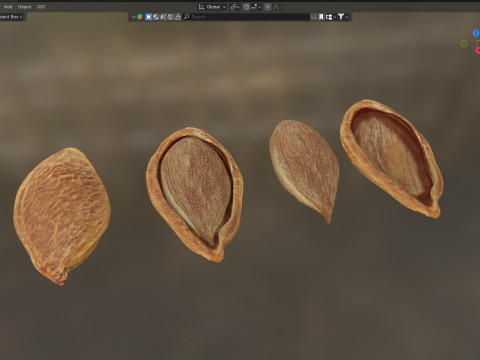Open the Global transform orientation dropdown
The width and height of the screenshot is (480, 360).
click(212, 7)
